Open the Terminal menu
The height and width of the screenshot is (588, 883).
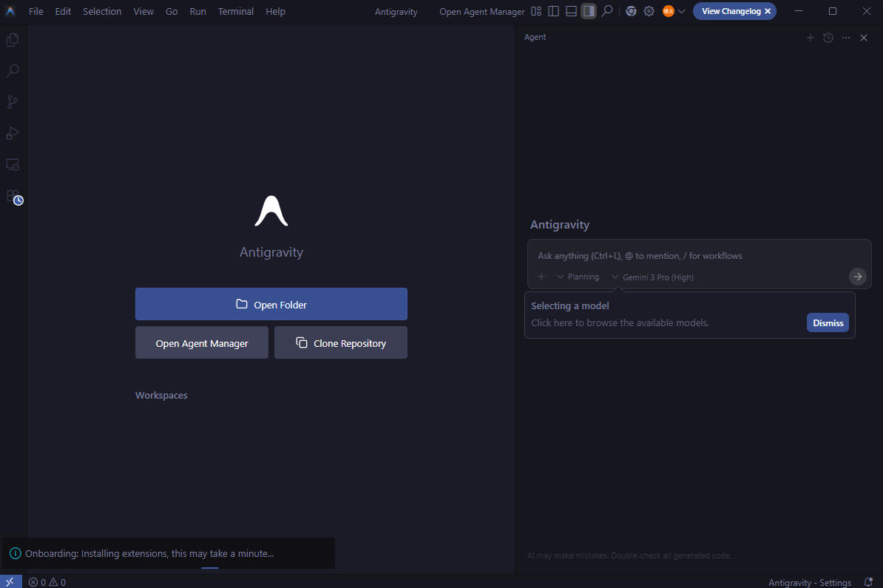pyautogui.click(x=235, y=11)
